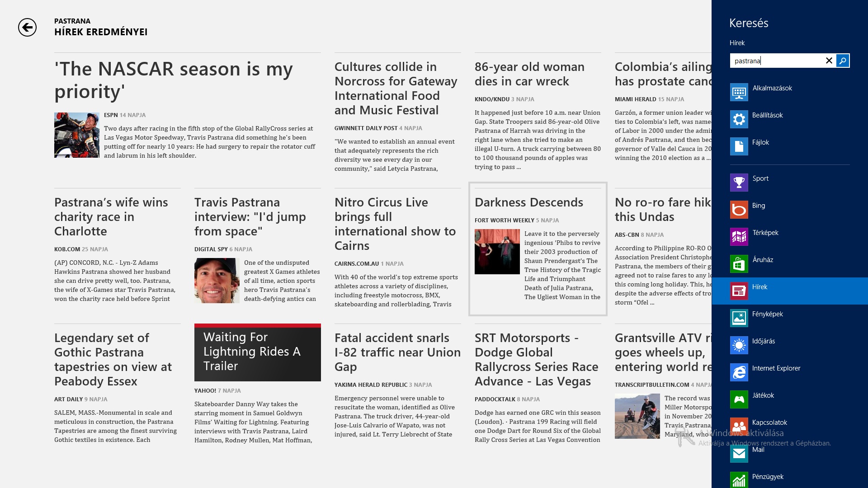Click Travis Pastrana face photo thumbnail
The height and width of the screenshot is (488, 868).
tap(217, 281)
